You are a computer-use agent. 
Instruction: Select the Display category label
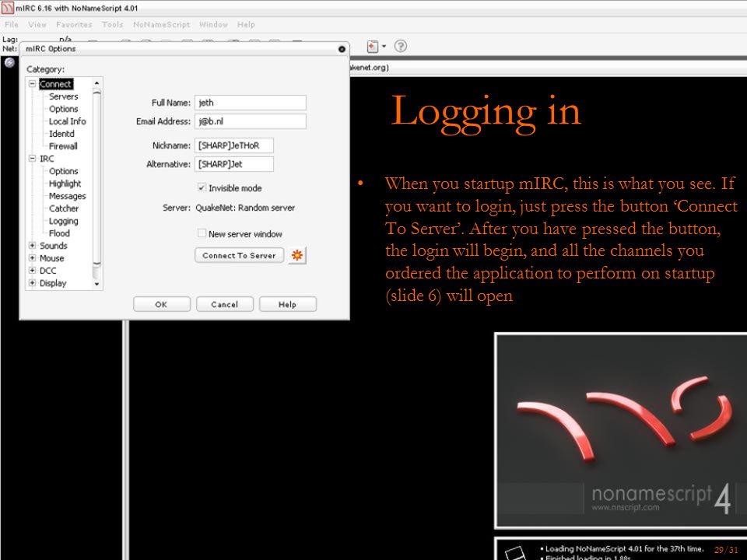(x=53, y=283)
